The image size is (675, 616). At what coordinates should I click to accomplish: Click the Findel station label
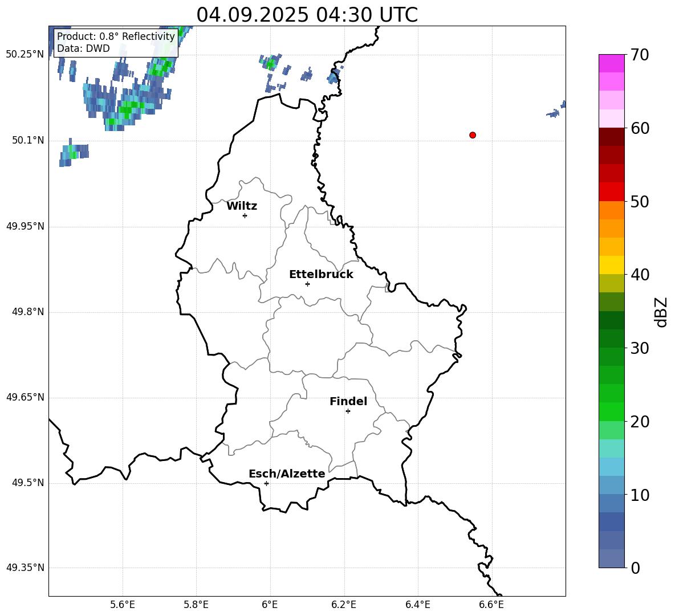pyautogui.click(x=348, y=401)
